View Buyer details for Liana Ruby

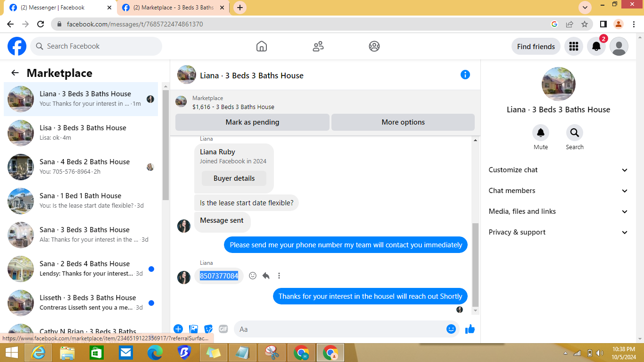234,178
